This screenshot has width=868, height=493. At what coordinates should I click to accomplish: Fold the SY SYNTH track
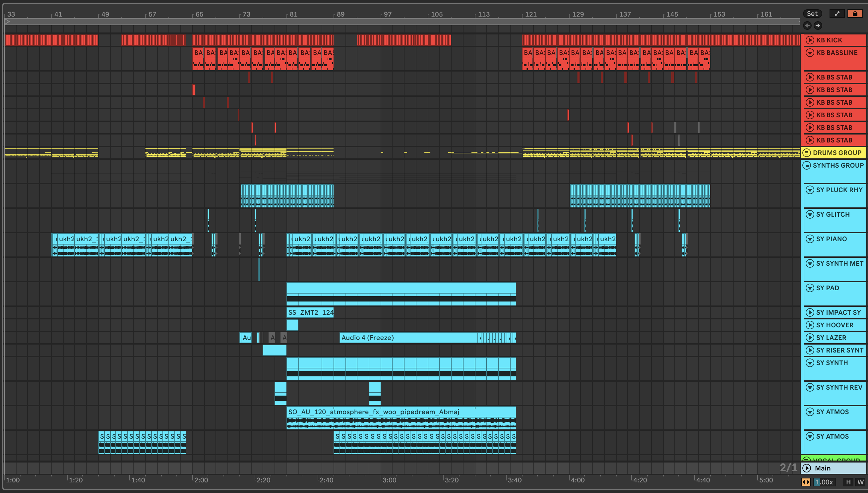[810, 363]
